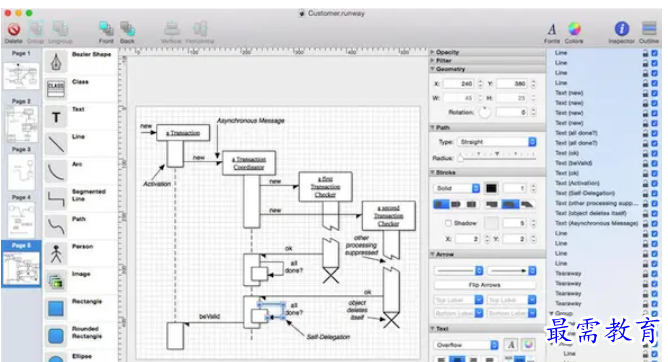Switch to the Page 2 thumbnail
Image resolution: width=668 pixels, height=362 pixels.
21,124
